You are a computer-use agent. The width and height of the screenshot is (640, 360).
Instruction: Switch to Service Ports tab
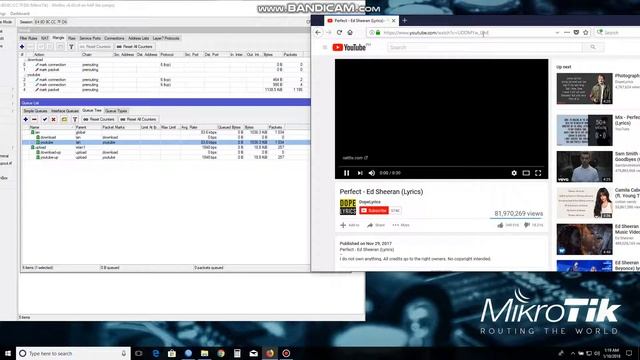click(90, 38)
